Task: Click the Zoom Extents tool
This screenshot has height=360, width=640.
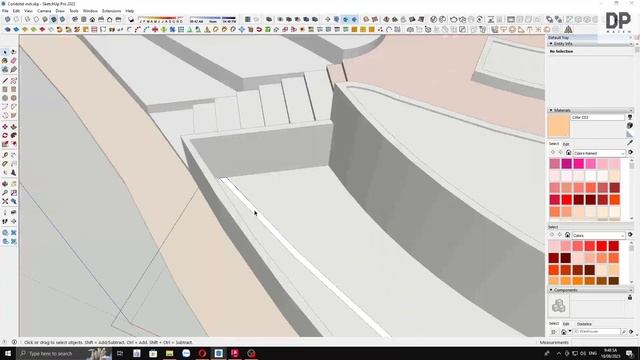Action: pos(5,201)
